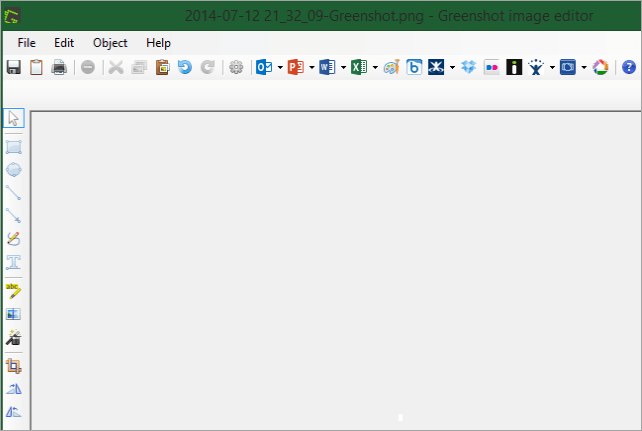Image resolution: width=642 pixels, height=431 pixels.
Task: Click the Save icon in the toolbar
Action: click(14, 68)
